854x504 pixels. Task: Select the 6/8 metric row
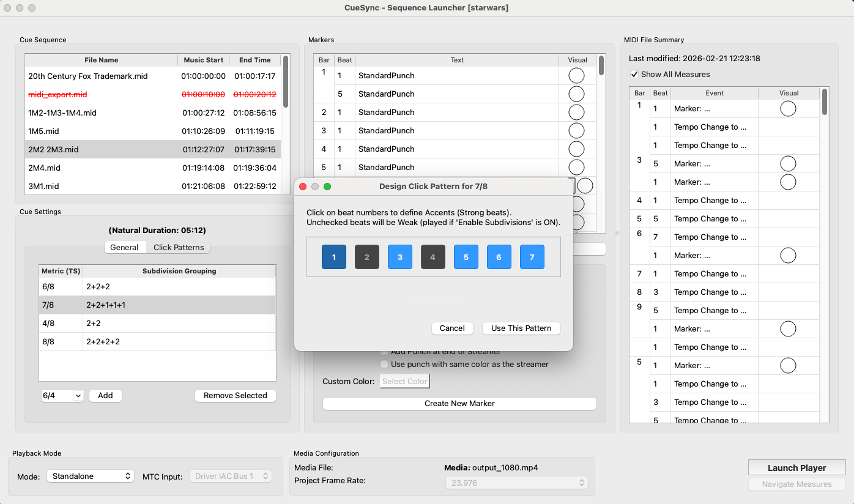pyautogui.click(x=157, y=287)
